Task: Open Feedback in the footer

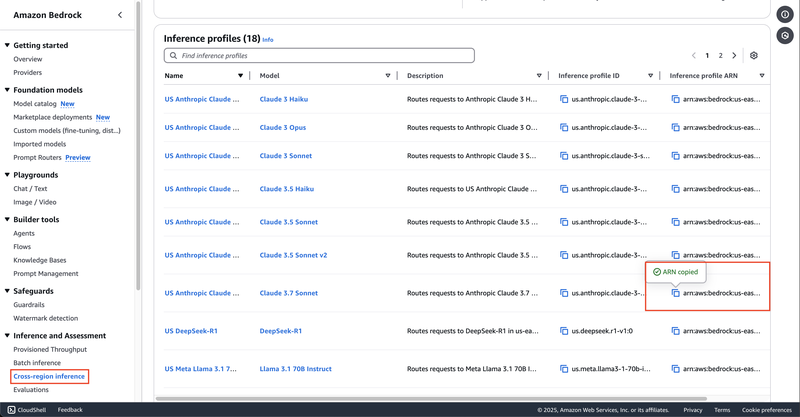Action: [70, 410]
